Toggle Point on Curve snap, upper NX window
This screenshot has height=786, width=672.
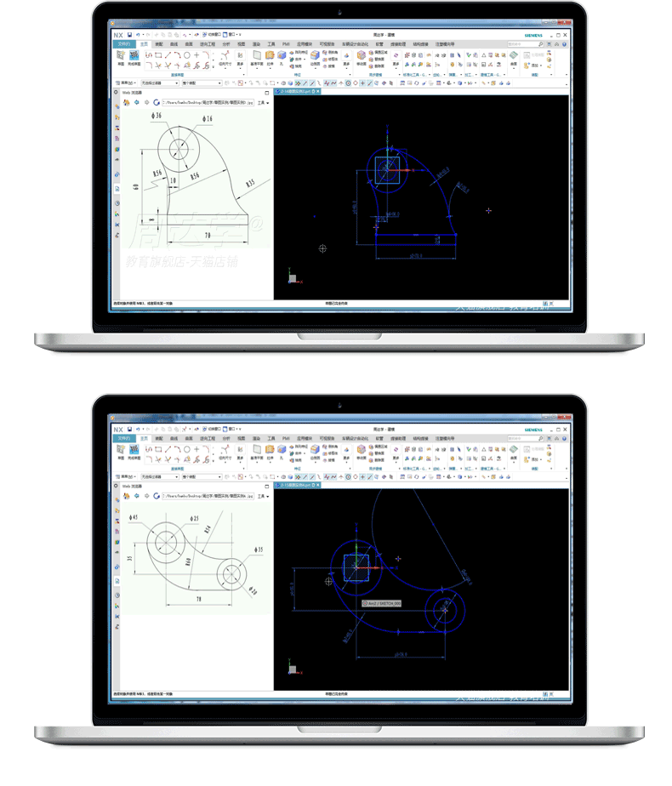pos(370,83)
